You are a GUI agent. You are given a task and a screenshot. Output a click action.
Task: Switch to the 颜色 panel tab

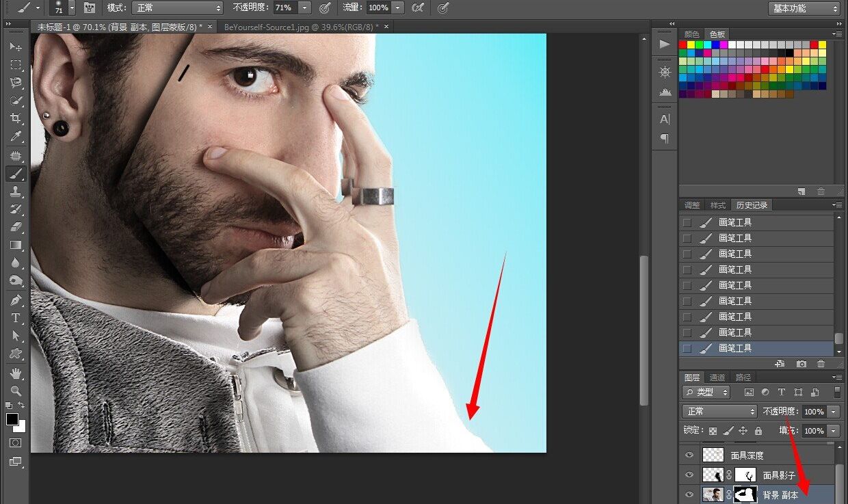coord(692,34)
